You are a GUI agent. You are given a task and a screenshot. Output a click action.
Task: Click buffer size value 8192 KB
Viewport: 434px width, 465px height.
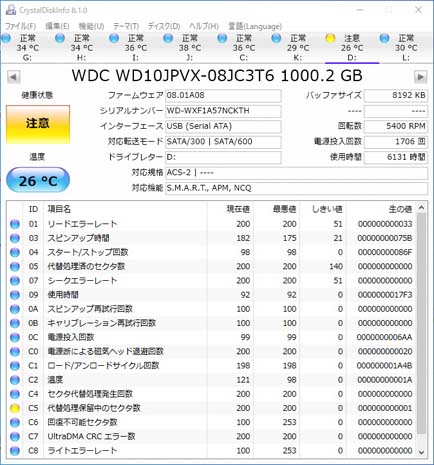pyautogui.click(x=396, y=96)
